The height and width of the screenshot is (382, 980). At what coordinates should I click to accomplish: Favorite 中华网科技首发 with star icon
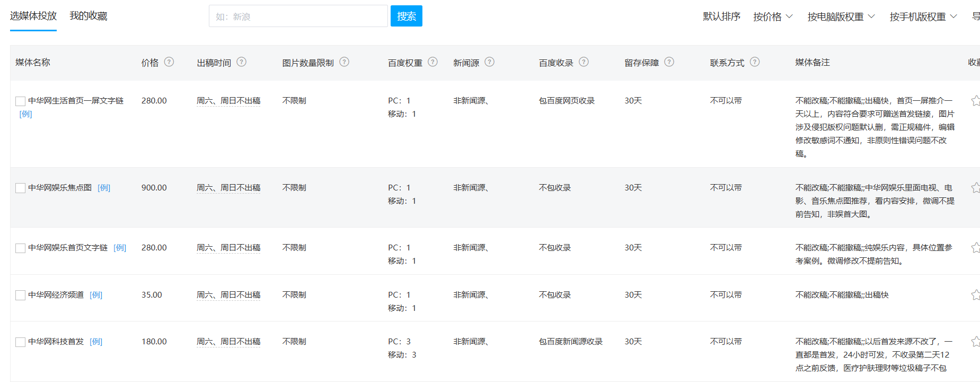pyautogui.click(x=975, y=341)
